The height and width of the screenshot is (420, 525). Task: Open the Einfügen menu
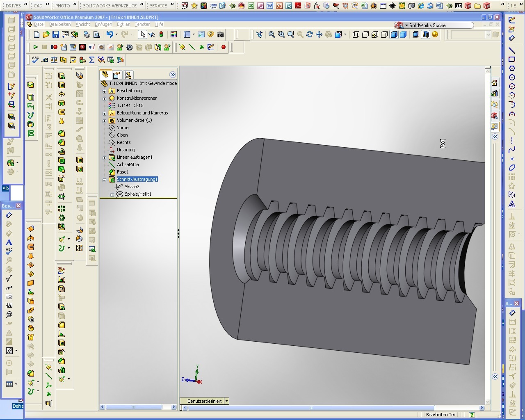103,24
